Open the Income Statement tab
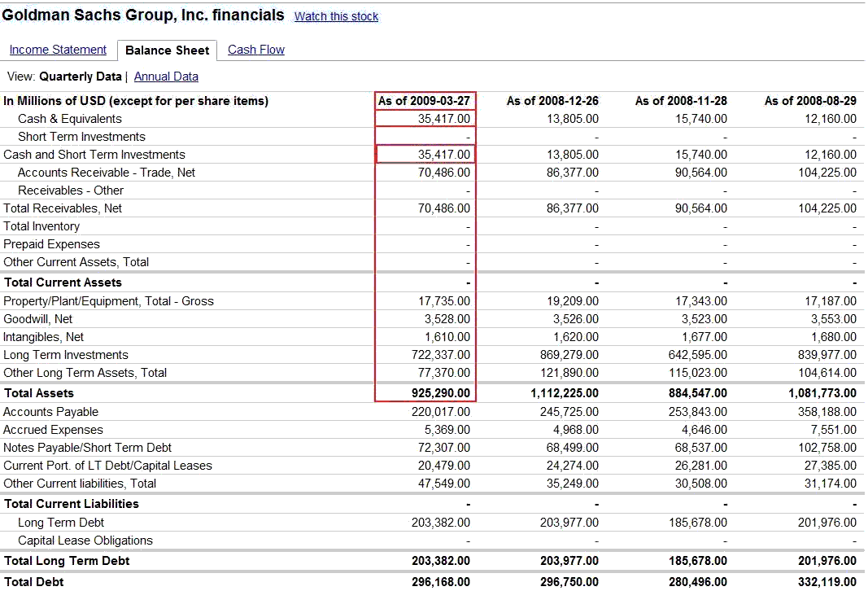The width and height of the screenshot is (868, 591). tap(58, 50)
